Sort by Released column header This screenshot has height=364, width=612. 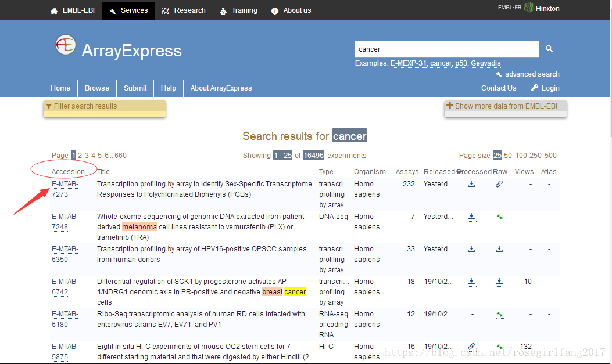tap(439, 171)
